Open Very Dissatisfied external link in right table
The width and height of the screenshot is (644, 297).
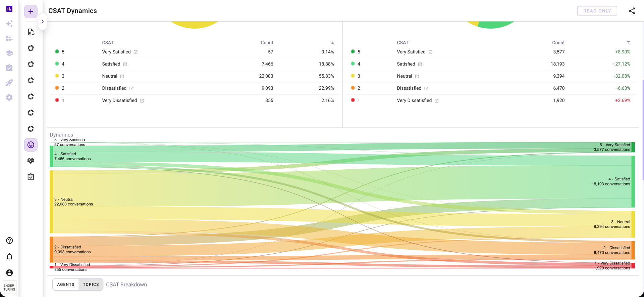click(437, 100)
